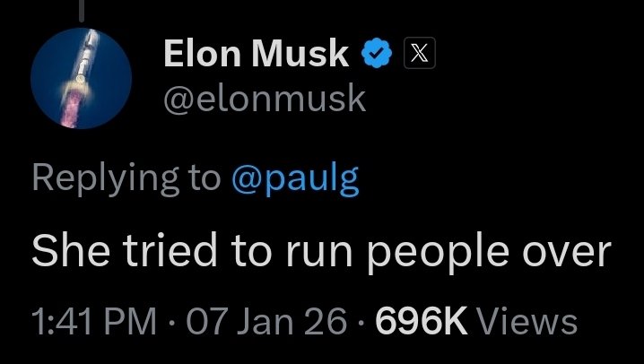The image size is (644, 364).
Task: Click the blue verified checkmark badge
Action: coord(374,56)
